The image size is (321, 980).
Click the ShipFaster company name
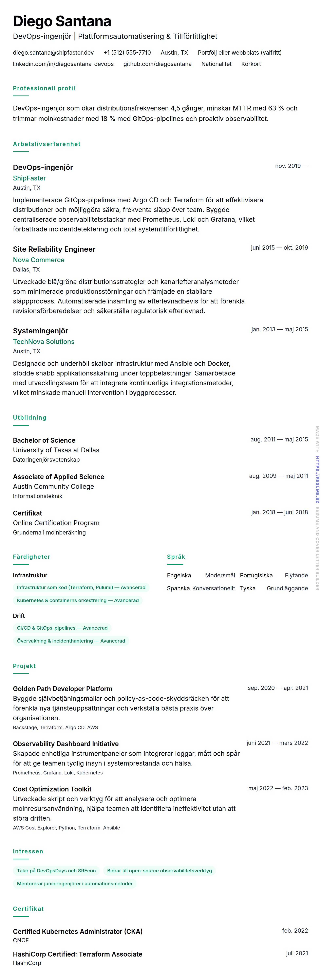coord(29,178)
